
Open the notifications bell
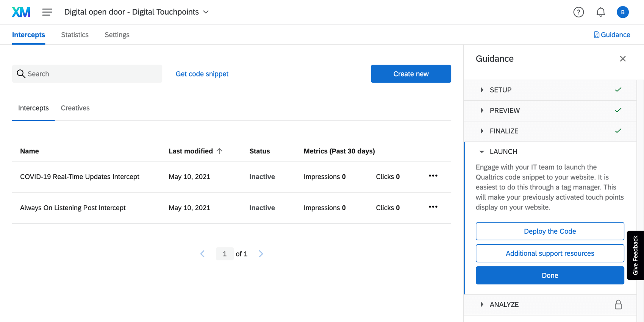[x=600, y=12]
